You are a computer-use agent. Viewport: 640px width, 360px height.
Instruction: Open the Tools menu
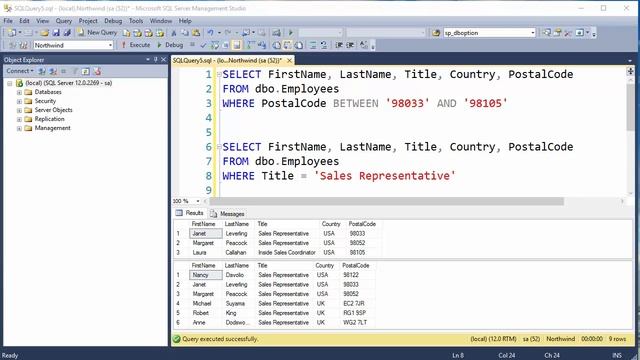click(136, 21)
